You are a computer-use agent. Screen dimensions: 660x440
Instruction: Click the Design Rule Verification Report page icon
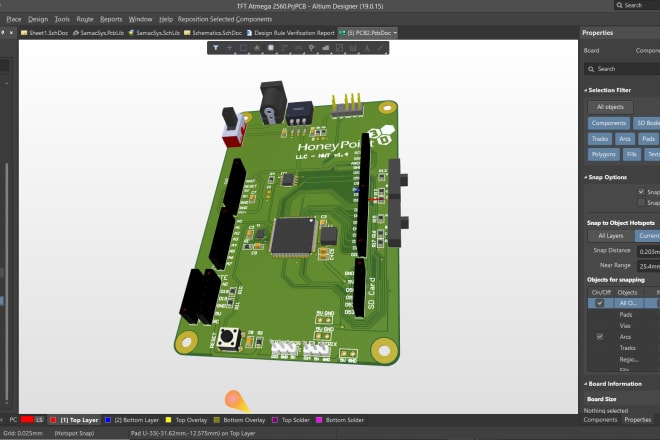pos(249,32)
